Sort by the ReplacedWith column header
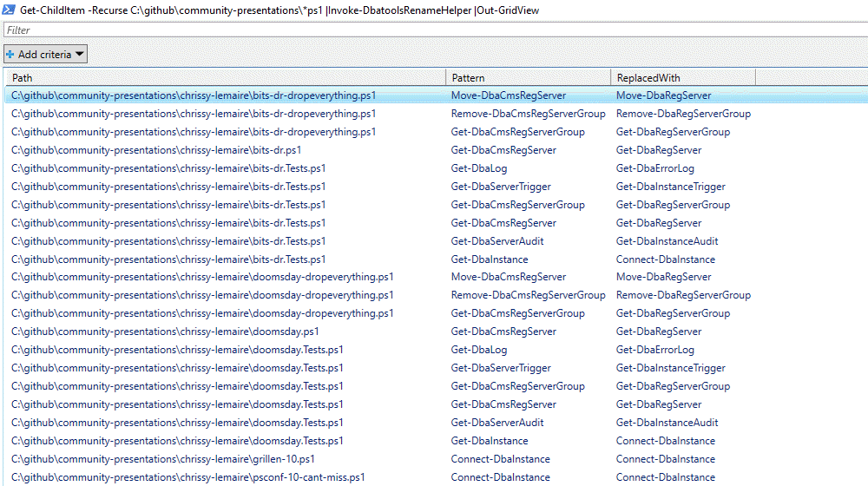Screen dimensions: 868x486 [683, 77]
